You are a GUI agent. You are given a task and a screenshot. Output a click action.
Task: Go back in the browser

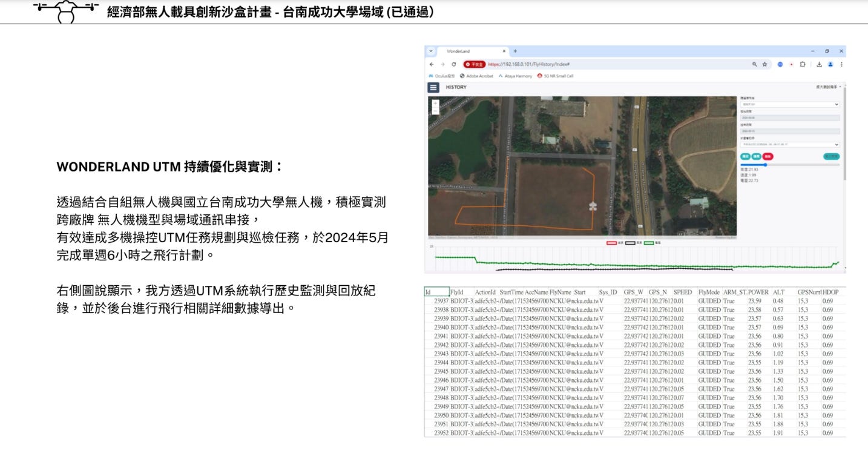coord(432,64)
